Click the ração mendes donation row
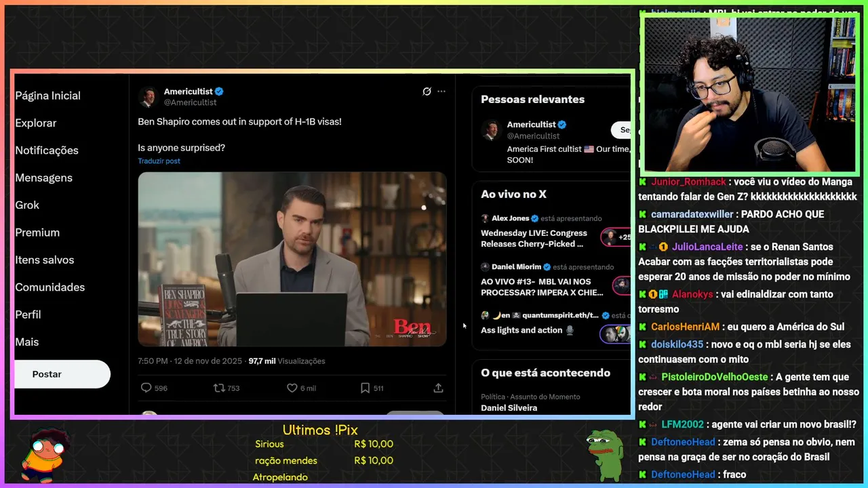This screenshot has height=488, width=868. (324, 460)
